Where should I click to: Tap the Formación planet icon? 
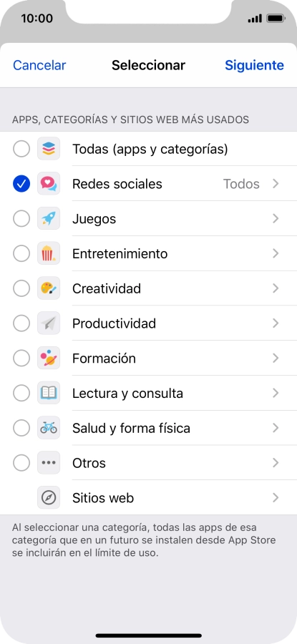coord(49,358)
